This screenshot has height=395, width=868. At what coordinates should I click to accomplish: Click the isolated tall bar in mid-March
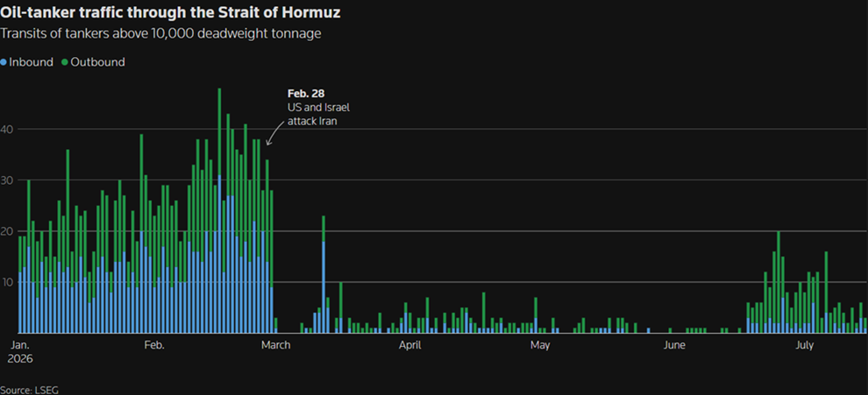324,274
